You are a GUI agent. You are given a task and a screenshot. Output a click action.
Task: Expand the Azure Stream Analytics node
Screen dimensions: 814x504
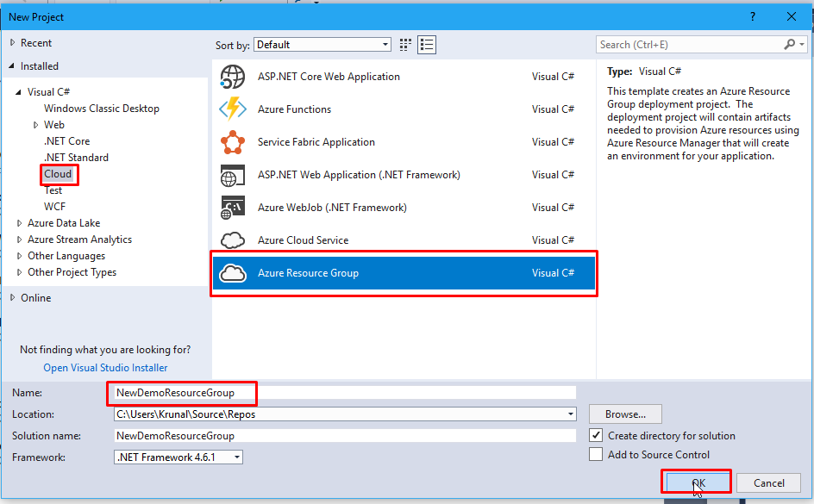[19, 240]
